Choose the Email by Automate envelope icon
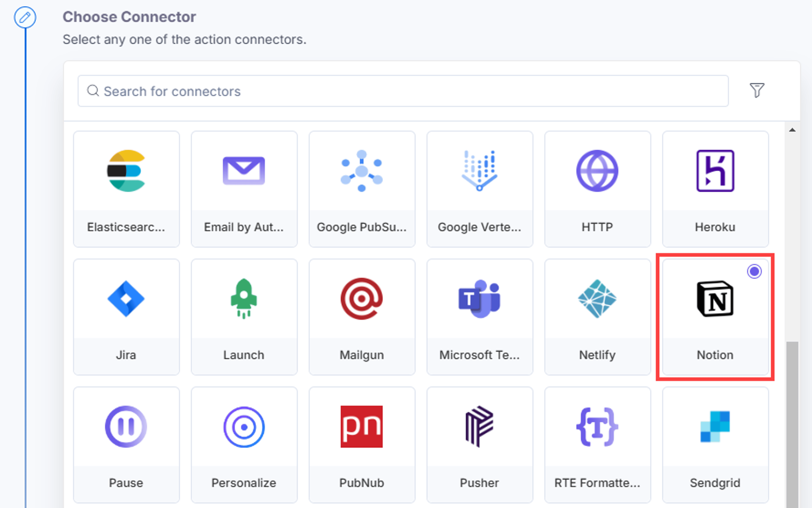The height and width of the screenshot is (508, 812). point(244,171)
